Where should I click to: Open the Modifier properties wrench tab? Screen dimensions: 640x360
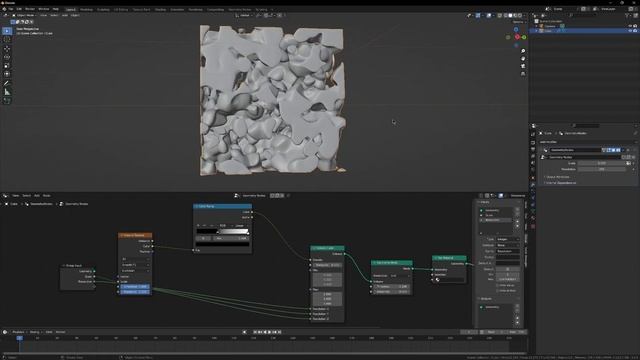[x=533, y=184]
